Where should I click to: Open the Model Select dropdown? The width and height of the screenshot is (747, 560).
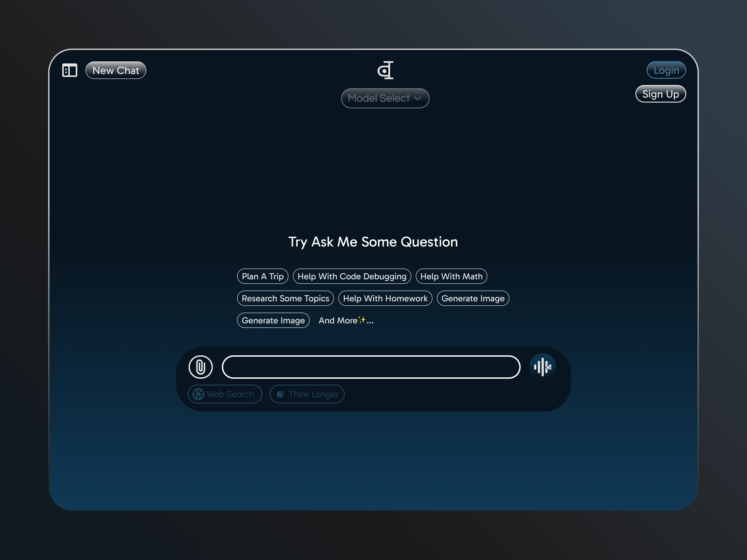[x=385, y=98]
